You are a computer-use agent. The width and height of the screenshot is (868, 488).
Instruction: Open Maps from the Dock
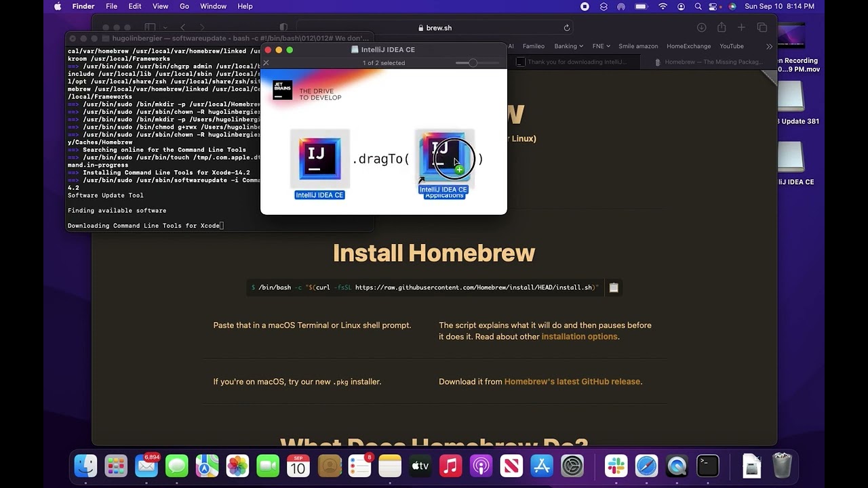point(208,466)
